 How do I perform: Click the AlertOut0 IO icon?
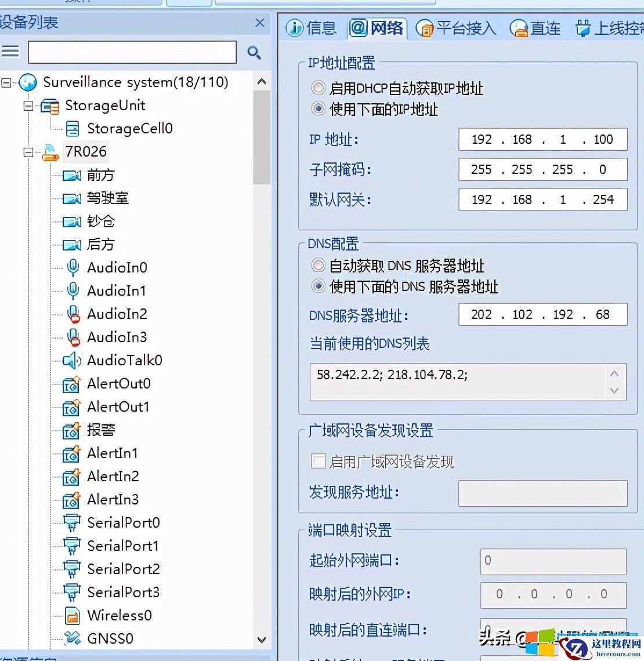click(71, 384)
